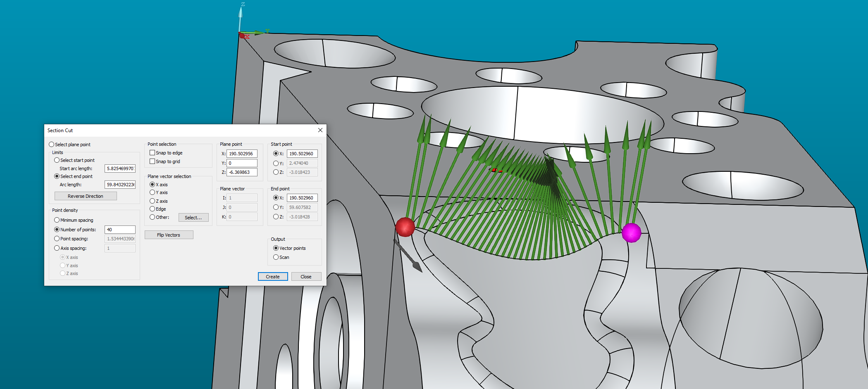Screen dimensions: 868x389
Task: Click the Plane point X field
Action: [242, 154]
